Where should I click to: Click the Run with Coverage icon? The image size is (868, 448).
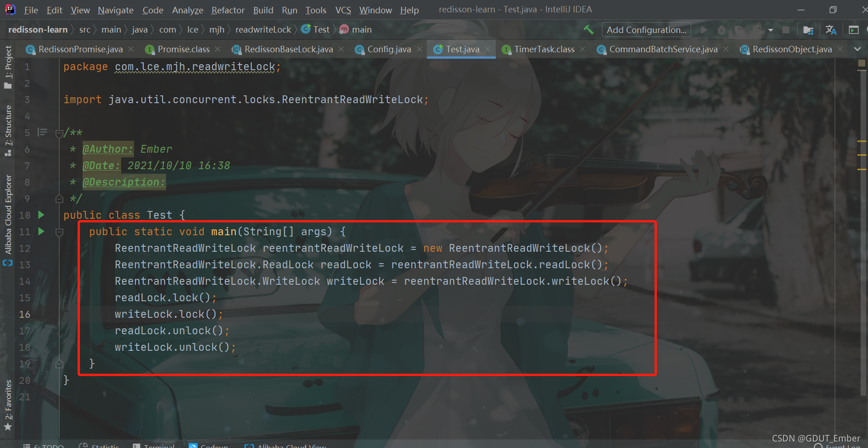click(x=739, y=30)
